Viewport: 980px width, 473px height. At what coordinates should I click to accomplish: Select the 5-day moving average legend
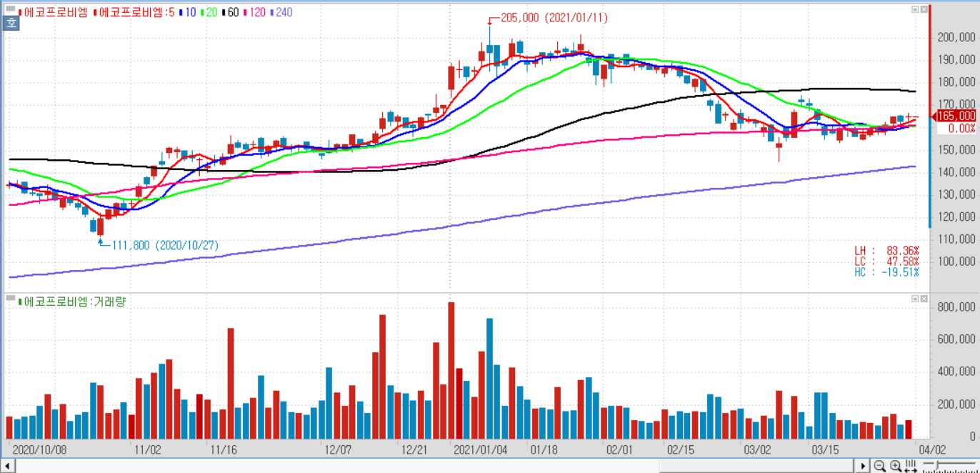tap(135, 13)
